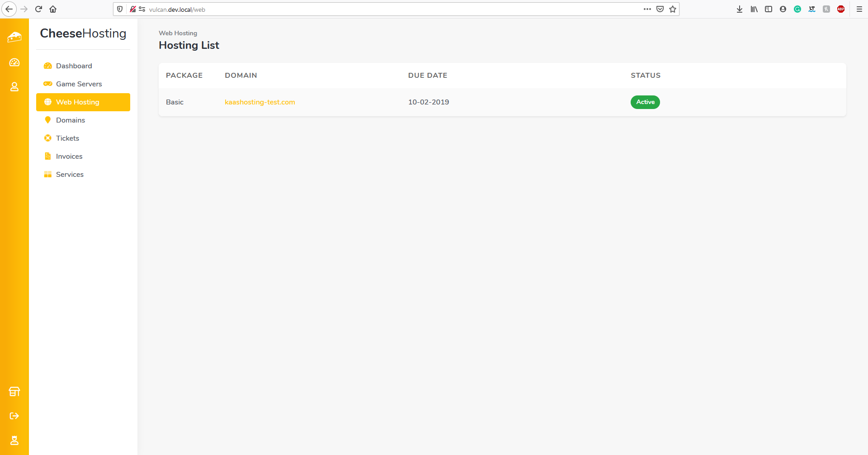Click the user profile icon in orange rail
Image resolution: width=868 pixels, height=455 pixels.
tap(14, 87)
